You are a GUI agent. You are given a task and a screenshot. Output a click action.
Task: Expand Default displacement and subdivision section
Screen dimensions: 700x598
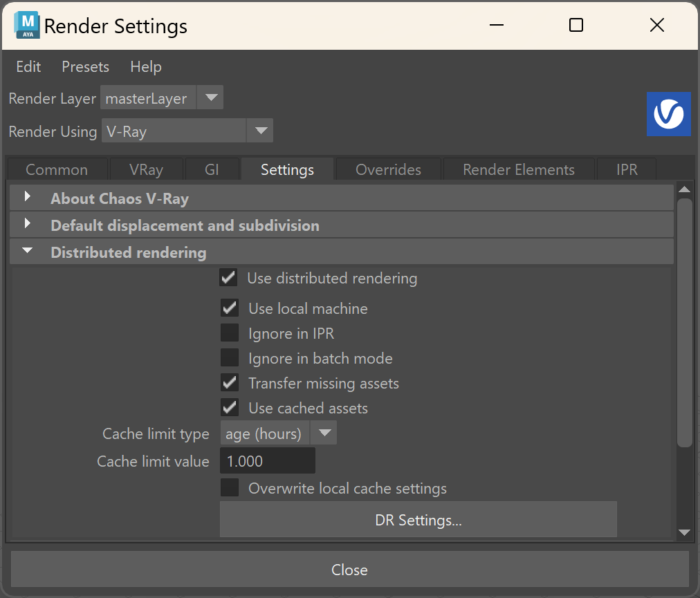point(342,225)
